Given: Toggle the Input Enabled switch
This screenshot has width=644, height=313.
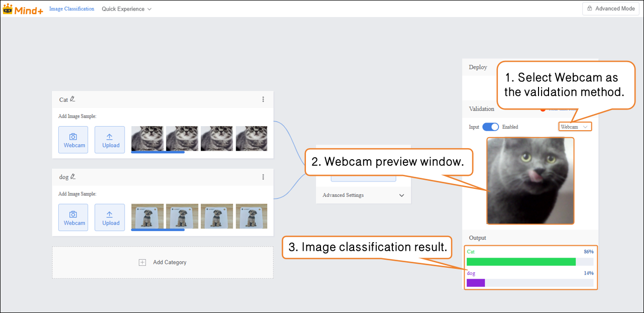Looking at the screenshot, I should coord(491,127).
